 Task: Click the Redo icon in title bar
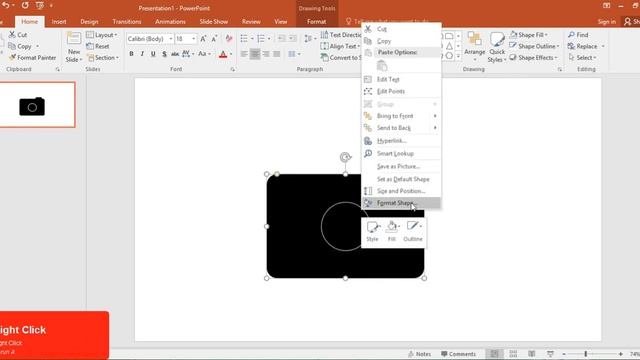[25, 5]
